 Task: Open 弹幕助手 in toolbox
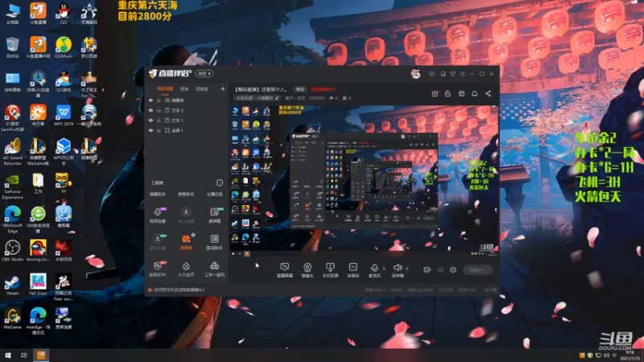(x=157, y=195)
